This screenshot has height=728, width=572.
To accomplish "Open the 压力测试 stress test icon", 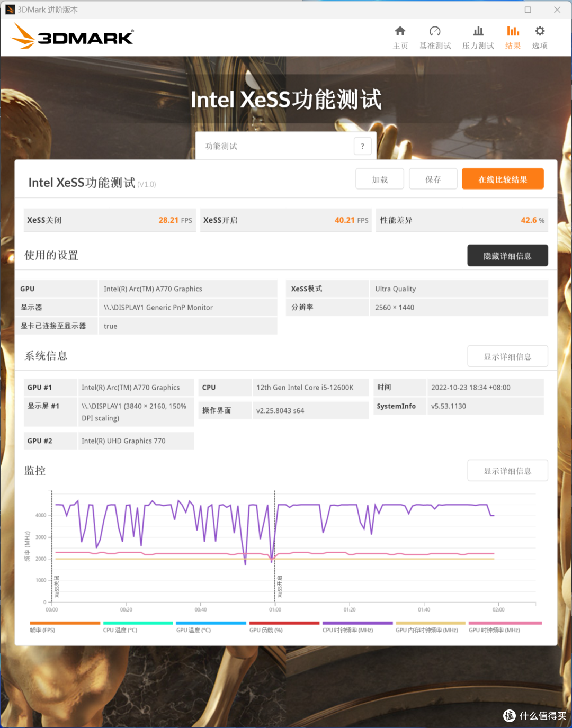I will tap(478, 31).
